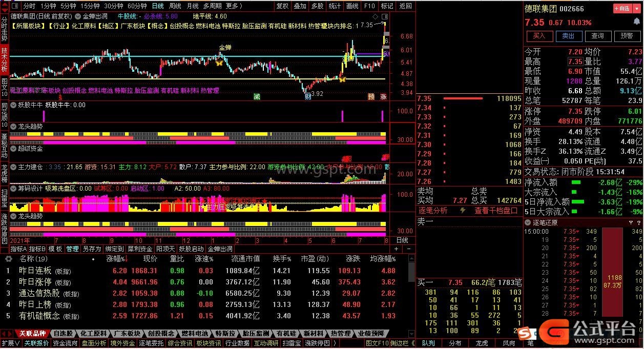Expand the 妖股牛牛 indicator dropdown
Viewport: 644px width, 349px height.
[x=14, y=105]
